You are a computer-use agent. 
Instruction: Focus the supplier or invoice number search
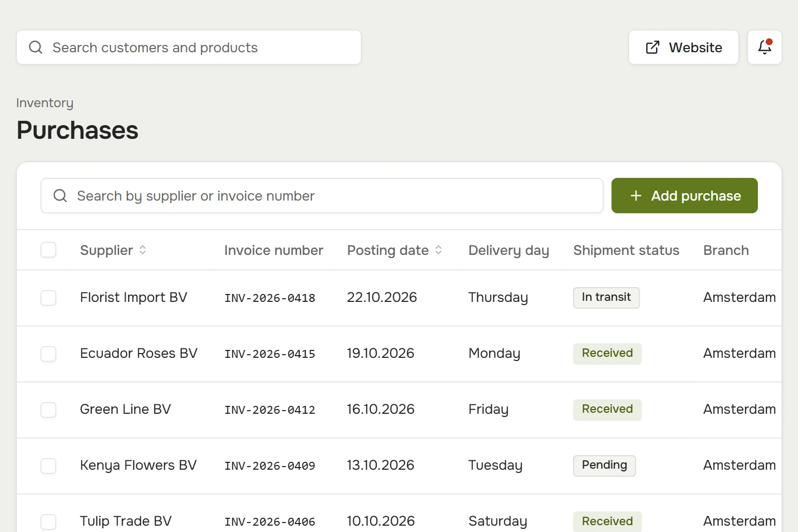[322, 196]
